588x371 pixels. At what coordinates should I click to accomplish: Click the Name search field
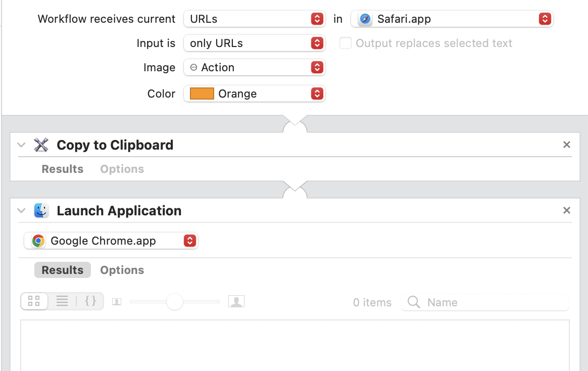pyautogui.click(x=485, y=302)
